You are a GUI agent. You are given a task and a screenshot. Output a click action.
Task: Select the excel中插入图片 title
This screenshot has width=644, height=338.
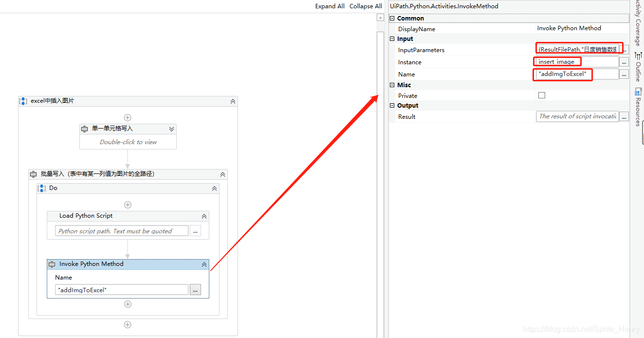(52, 101)
